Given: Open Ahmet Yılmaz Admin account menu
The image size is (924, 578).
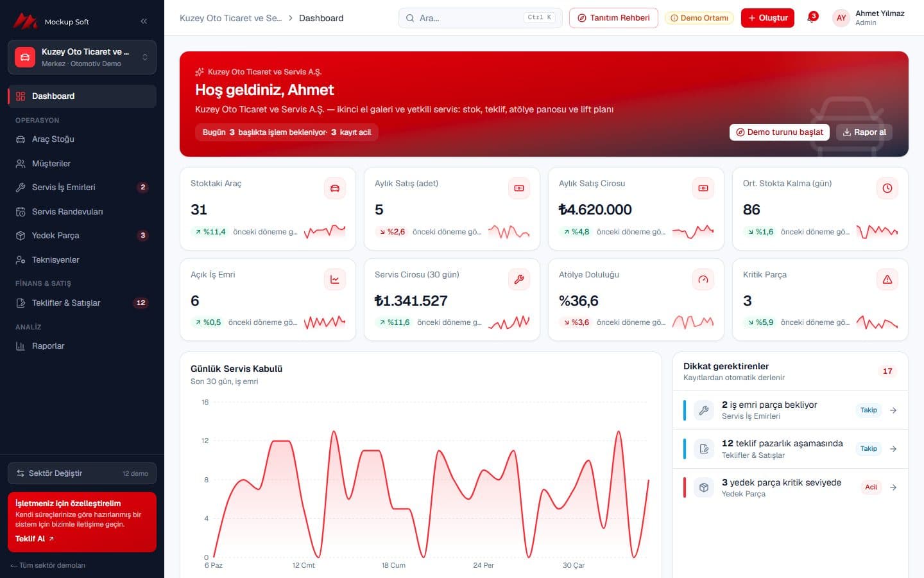Looking at the screenshot, I should (869, 18).
